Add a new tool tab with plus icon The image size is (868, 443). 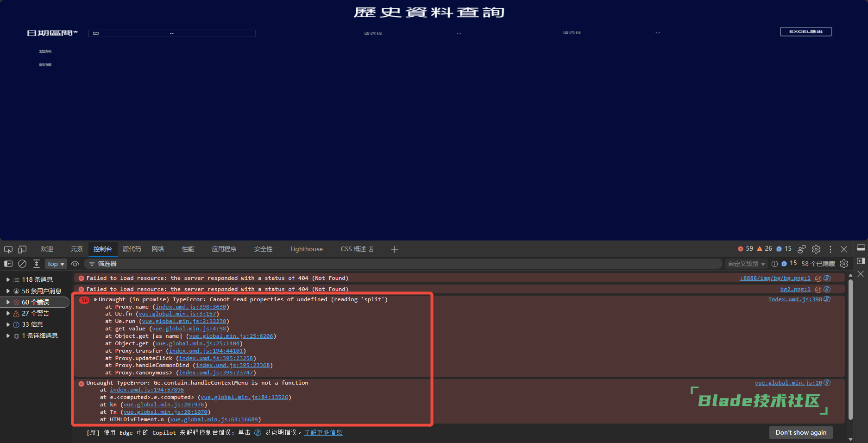click(395, 249)
